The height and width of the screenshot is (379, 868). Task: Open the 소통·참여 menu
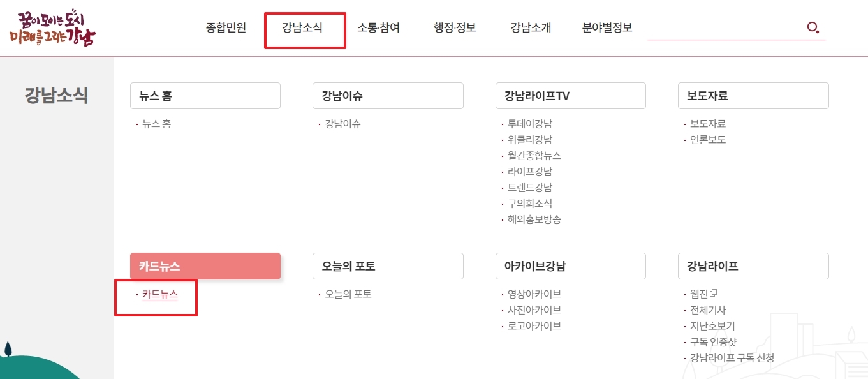pyautogui.click(x=379, y=28)
